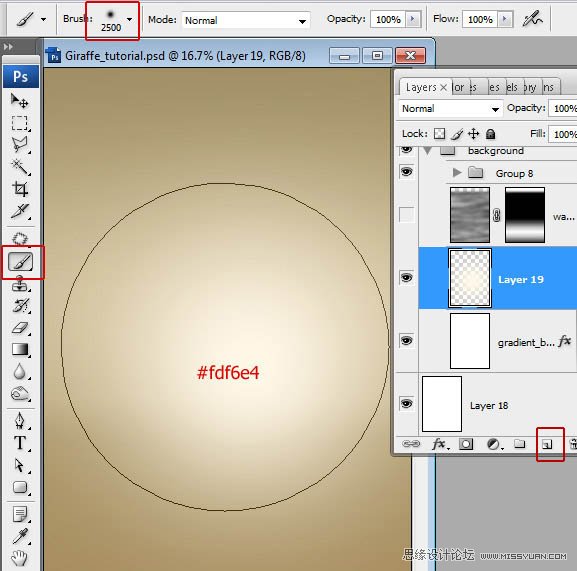Select the Eyedropper tool

click(20, 536)
